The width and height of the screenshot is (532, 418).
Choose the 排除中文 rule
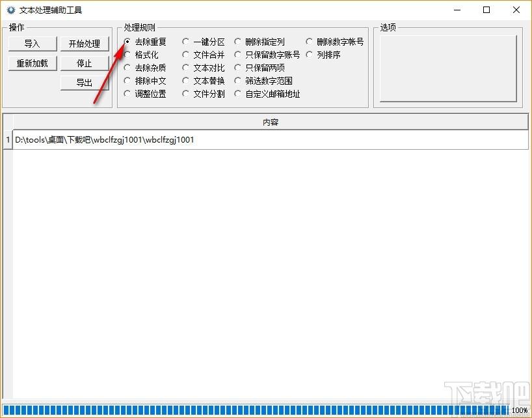pyautogui.click(x=145, y=81)
